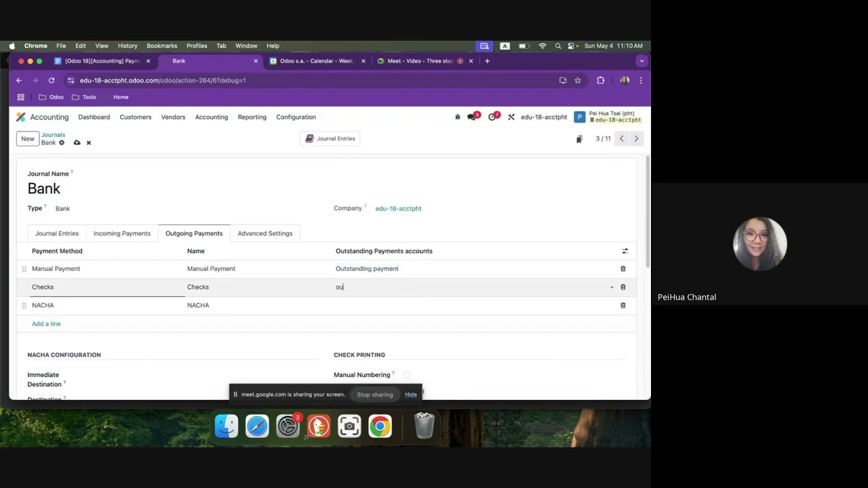This screenshot has width=868, height=488.
Task: Open the Chrome History menu
Action: [127, 46]
